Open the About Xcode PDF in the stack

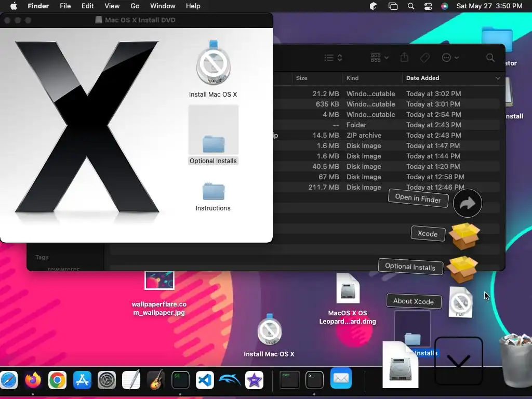point(460,302)
